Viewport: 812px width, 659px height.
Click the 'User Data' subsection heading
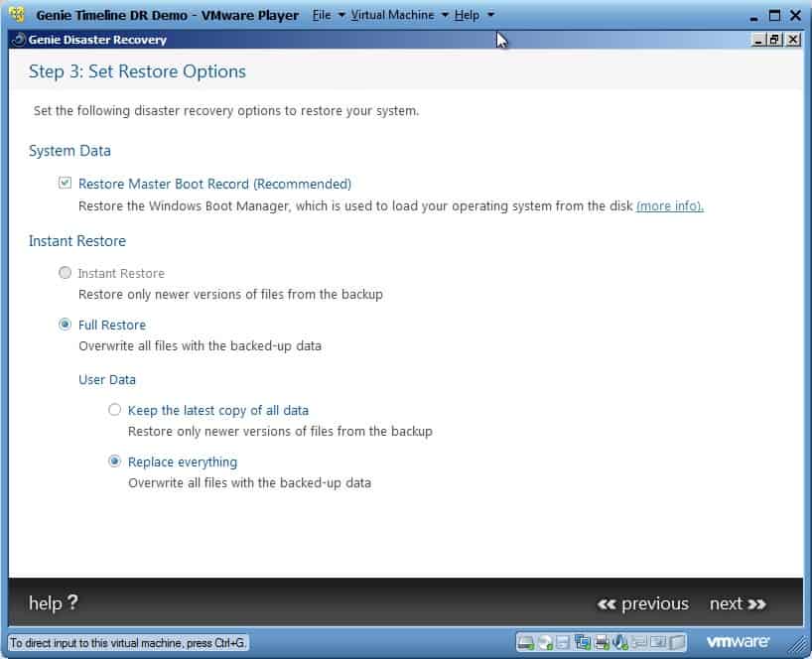(x=107, y=379)
